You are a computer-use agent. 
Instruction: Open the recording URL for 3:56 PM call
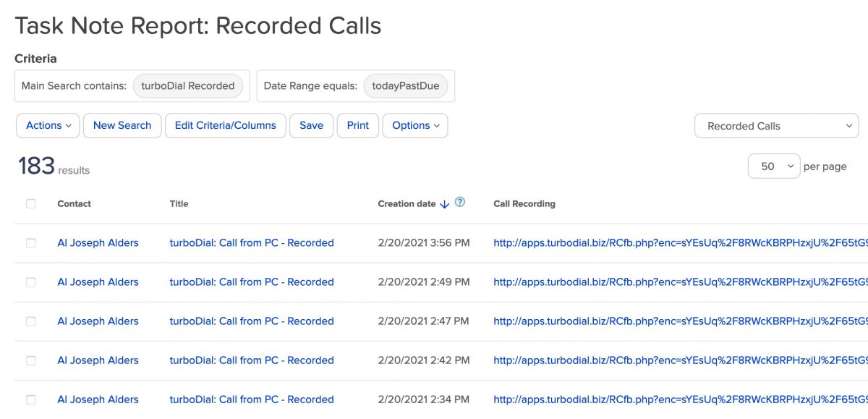[680, 243]
